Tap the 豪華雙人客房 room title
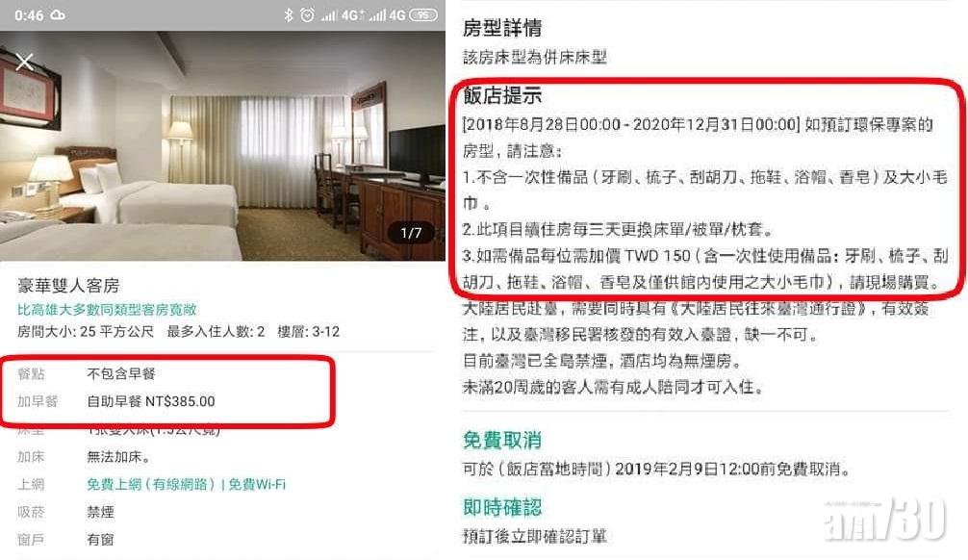 [x=68, y=285]
